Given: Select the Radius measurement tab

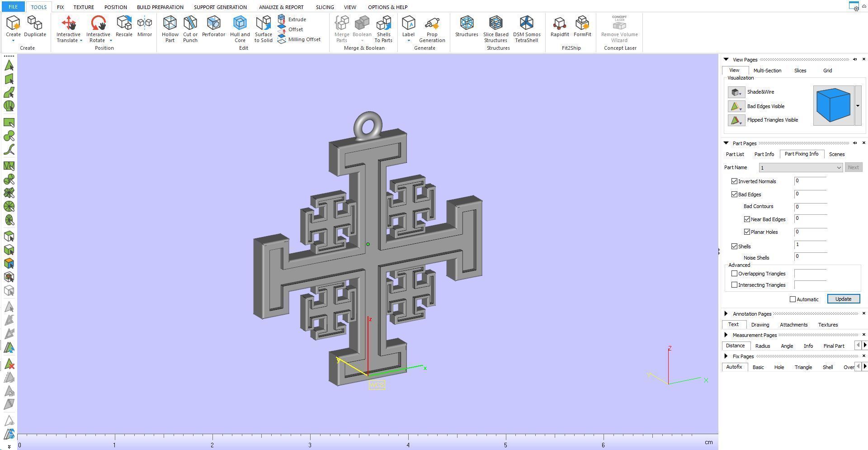Looking at the screenshot, I should (762, 346).
